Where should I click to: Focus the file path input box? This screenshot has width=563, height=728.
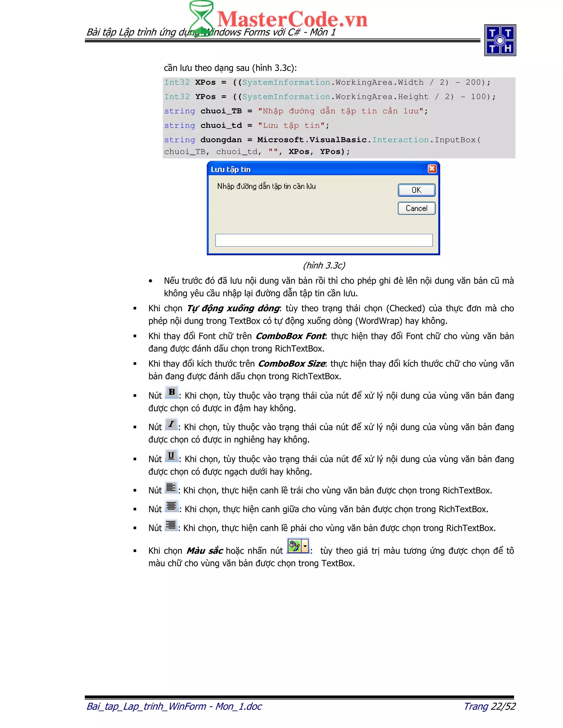pyautogui.click(x=324, y=240)
